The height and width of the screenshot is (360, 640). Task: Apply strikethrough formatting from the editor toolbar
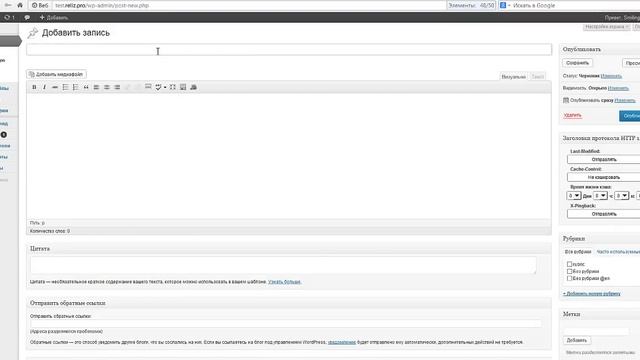55,87
